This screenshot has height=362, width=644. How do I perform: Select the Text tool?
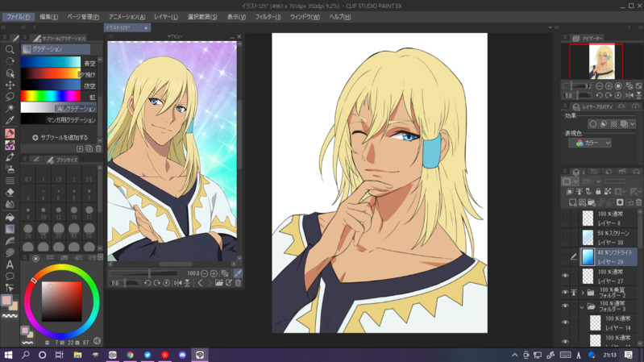(10, 264)
